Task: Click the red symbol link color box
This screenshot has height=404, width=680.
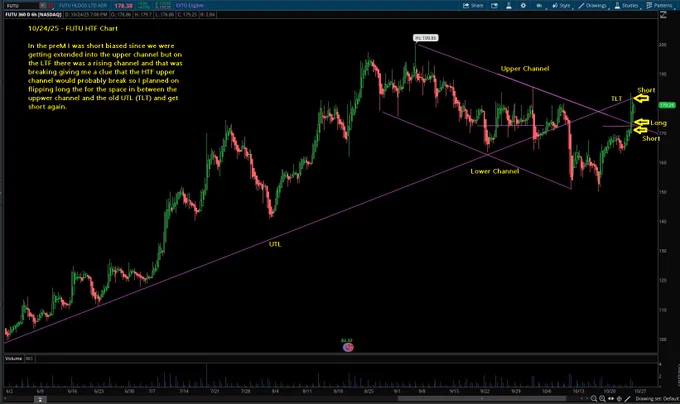Action: pyautogui.click(x=51, y=6)
